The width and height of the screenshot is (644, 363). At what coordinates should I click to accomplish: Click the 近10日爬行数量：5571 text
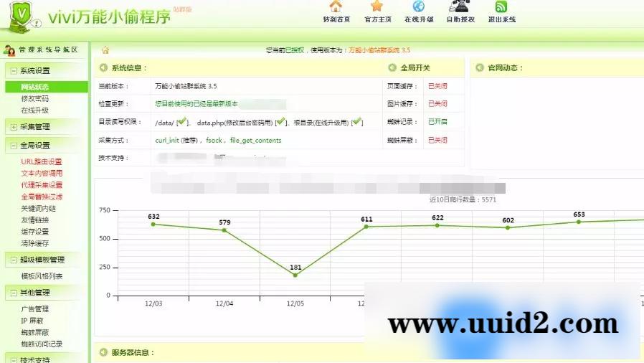pos(463,199)
